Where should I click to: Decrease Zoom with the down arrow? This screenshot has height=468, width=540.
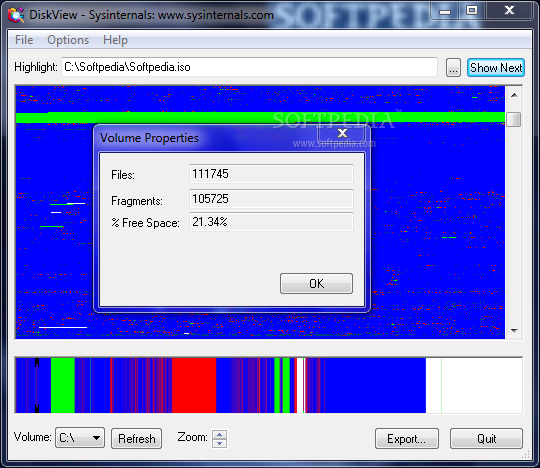pyautogui.click(x=219, y=444)
